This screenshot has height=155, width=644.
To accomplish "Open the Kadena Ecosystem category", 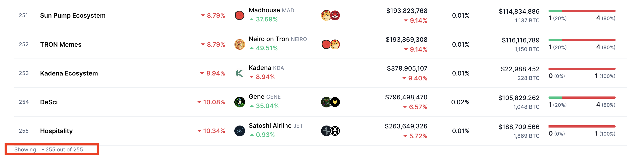I will (69, 73).
